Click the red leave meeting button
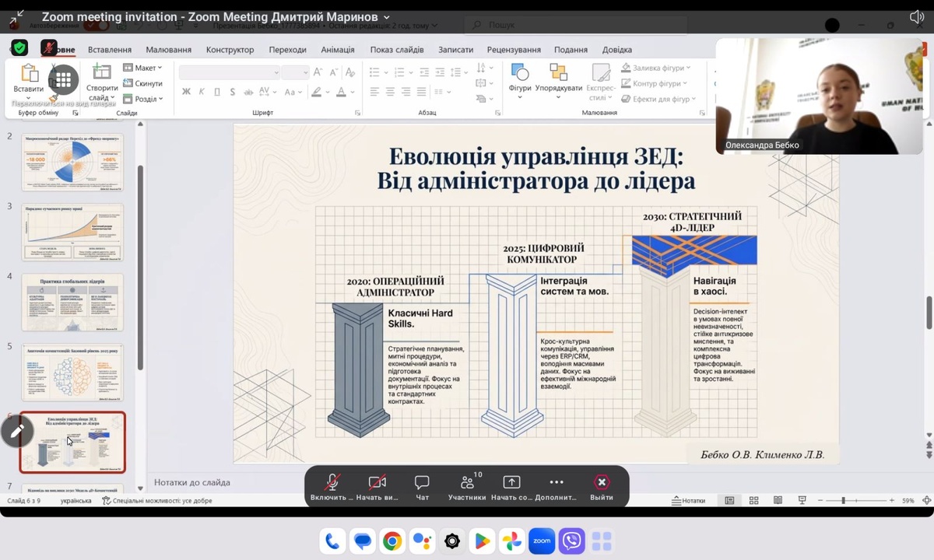 click(601, 483)
